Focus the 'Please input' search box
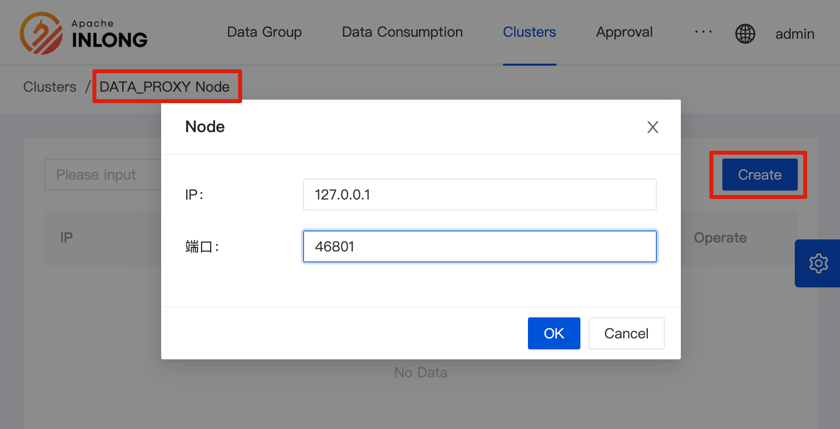This screenshot has height=429, width=840. (x=100, y=174)
